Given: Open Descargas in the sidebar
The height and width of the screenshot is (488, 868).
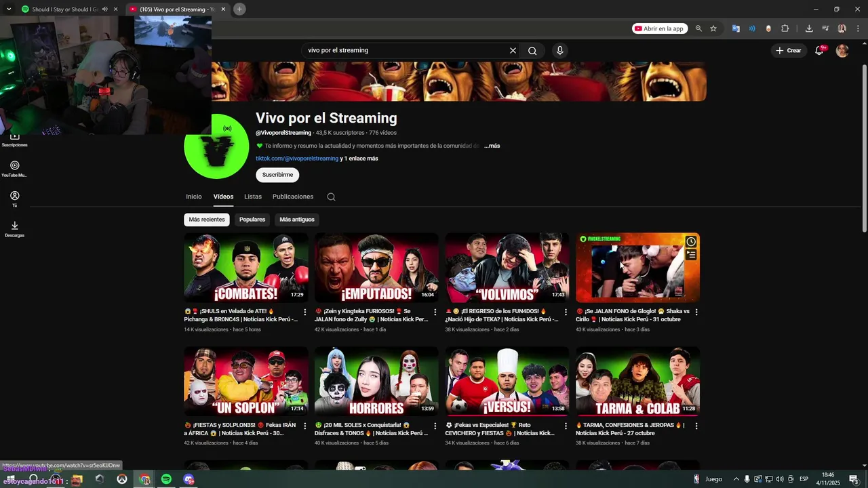Looking at the screenshot, I should 14,229.
